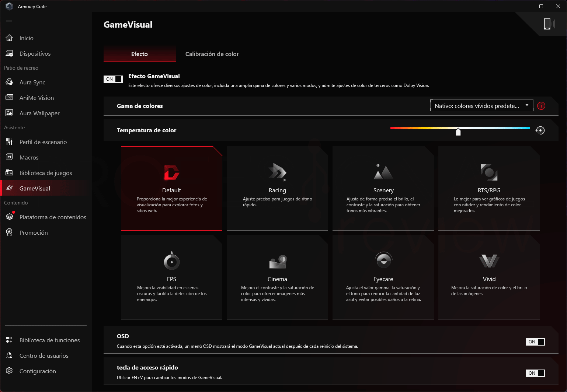The image size is (567, 392).
Task: Click the Perfil de escenario icon
Action: click(x=9, y=142)
